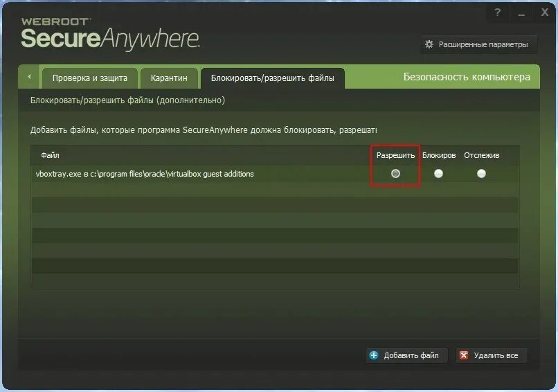Viewport: 558px width, 392px height.
Task: Click the help question mark icon
Action: pyautogui.click(x=498, y=13)
